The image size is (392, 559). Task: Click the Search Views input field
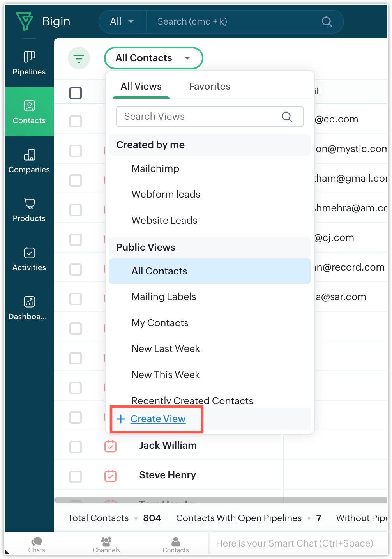pos(210,117)
